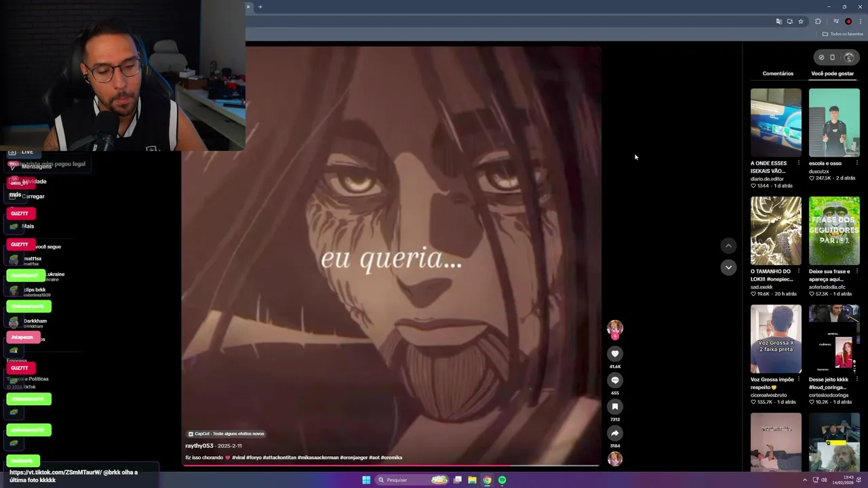This screenshot has width=868, height=488.
Task: Open Windows Start menu
Action: coord(366,480)
